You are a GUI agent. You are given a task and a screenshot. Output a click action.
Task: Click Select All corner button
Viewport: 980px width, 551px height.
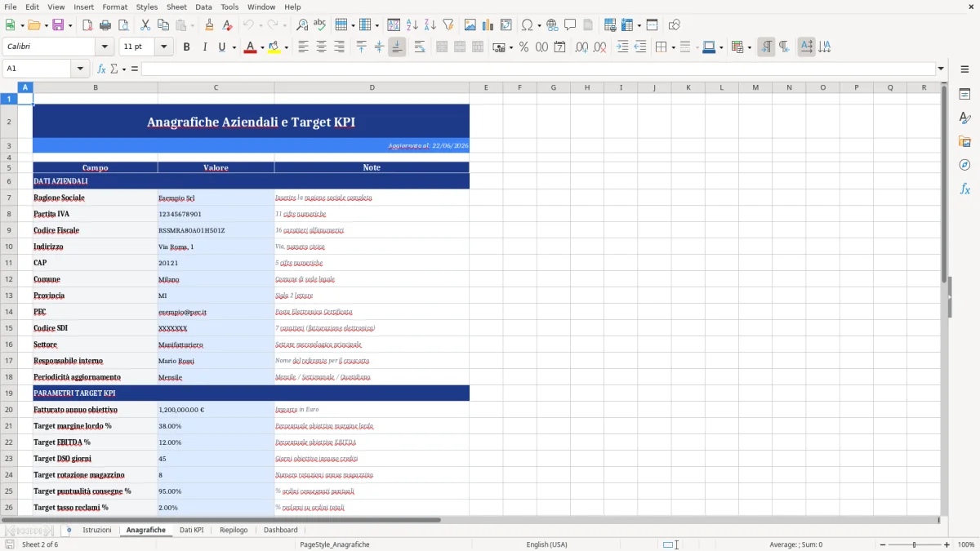click(x=9, y=87)
